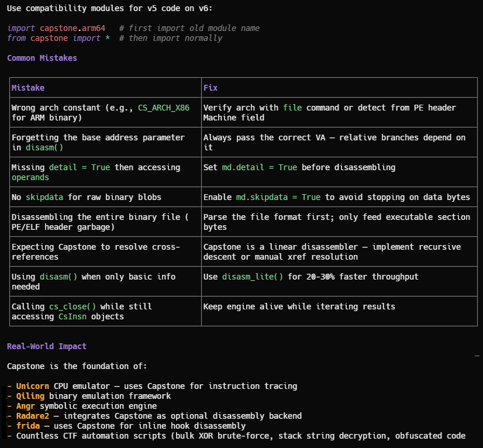Click 'md.detail = True' code
This screenshot has width=483, height=448.
(x=260, y=167)
